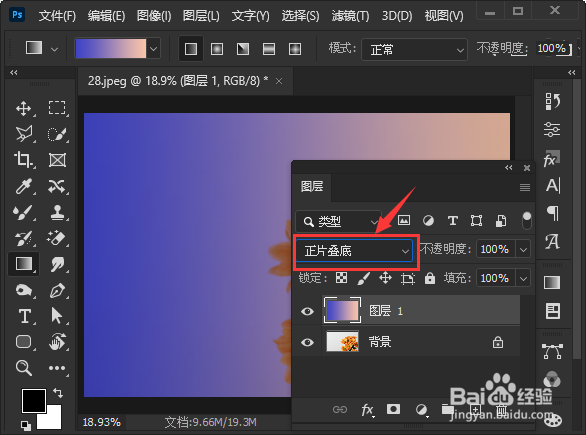This screenshot has height=435, width=586.
Task: Open the Character panel icon
Action: click(x=553, y=185)
